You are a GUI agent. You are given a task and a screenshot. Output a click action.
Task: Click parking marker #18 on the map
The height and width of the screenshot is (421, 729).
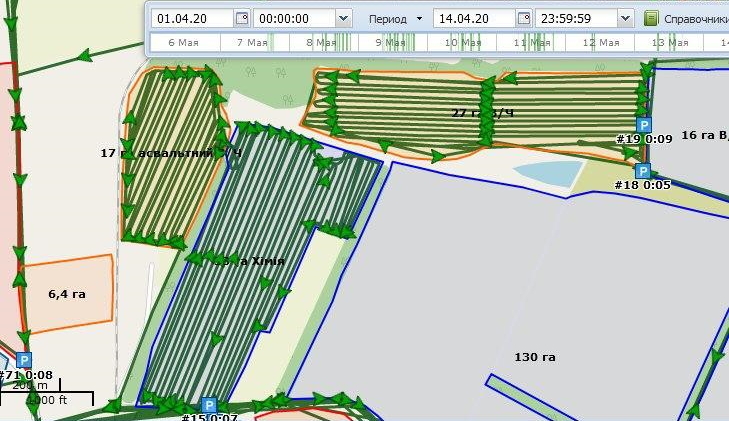pyautogui.click(x=644, y=171)
